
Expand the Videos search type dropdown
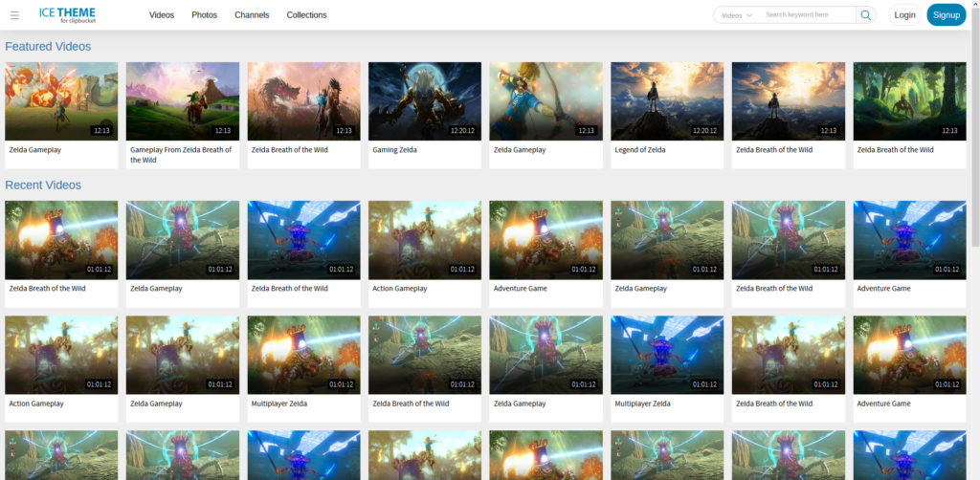point(737,15)
